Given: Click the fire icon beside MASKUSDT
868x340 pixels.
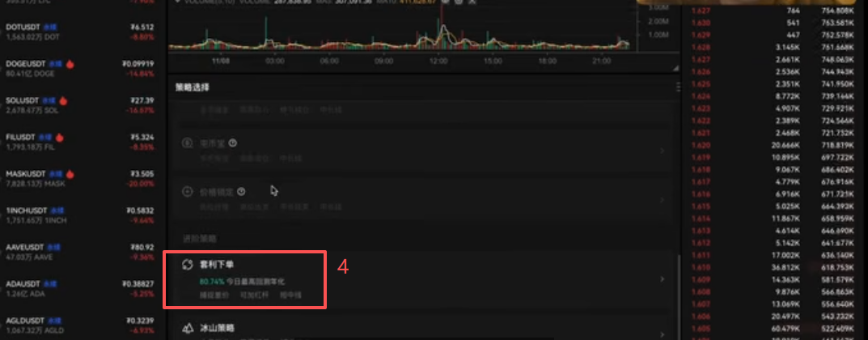Looking at the screenshot, I should (70, 174).
